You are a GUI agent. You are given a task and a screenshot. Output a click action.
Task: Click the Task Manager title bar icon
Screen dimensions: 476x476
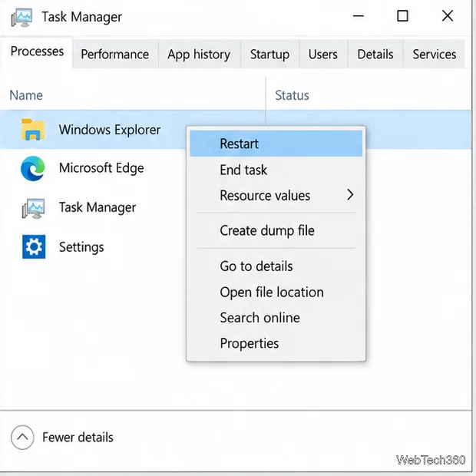pos(21,18)
